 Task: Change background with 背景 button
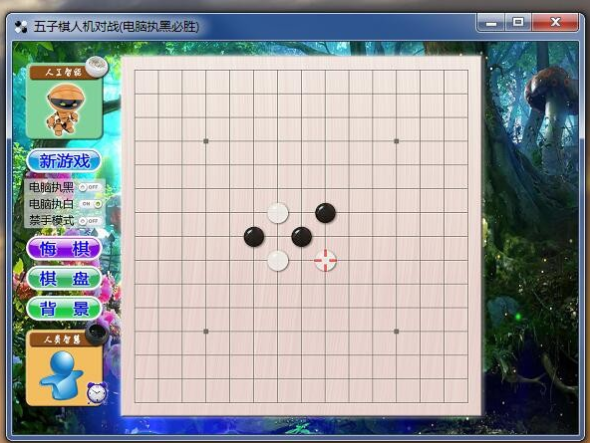tap(64, 309)
